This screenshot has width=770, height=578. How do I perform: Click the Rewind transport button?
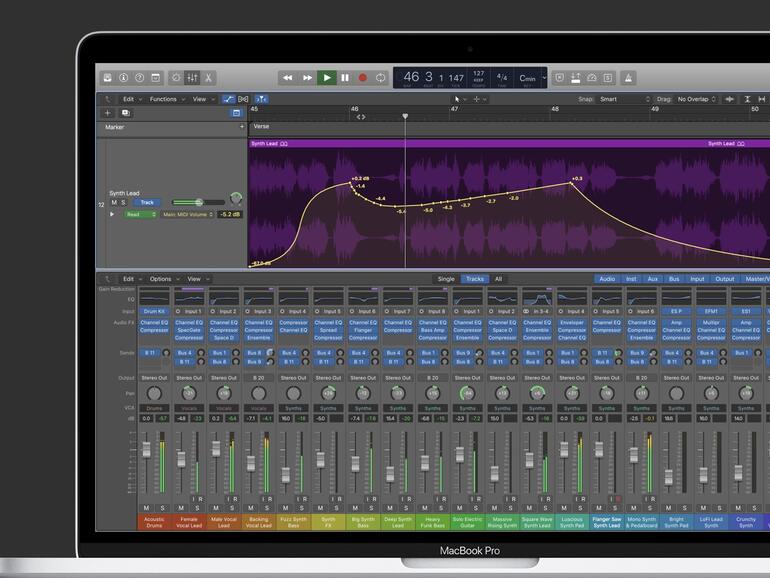(288, 78)
